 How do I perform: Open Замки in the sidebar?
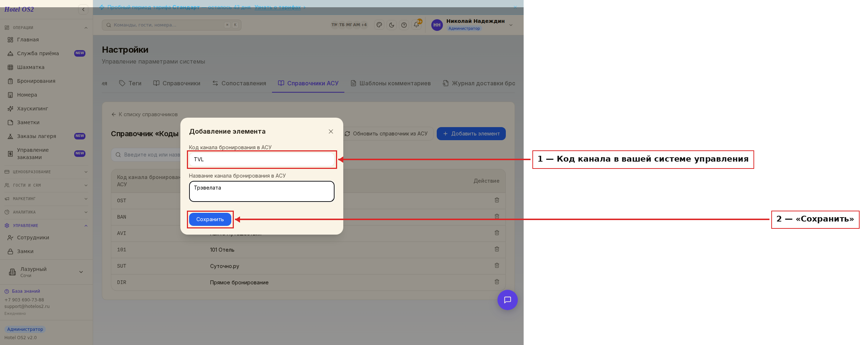46,251
